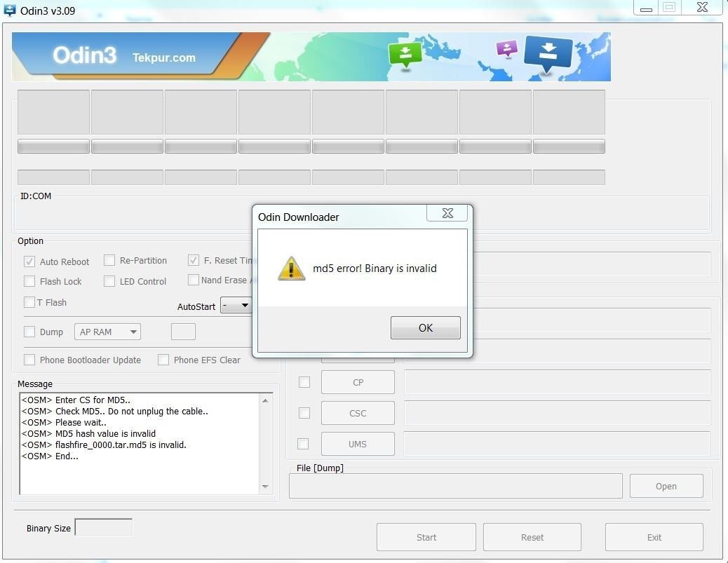Click 'Check MD5.. Do not unplug' log line
The width and height of the screenshot is (728, 563).
point(115,411)
